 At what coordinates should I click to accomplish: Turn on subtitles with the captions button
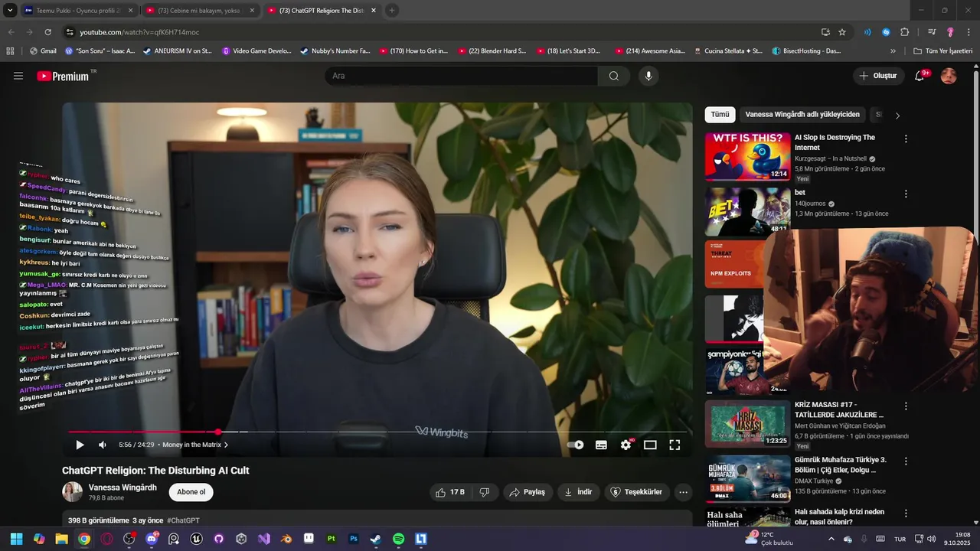pos(601,445)
